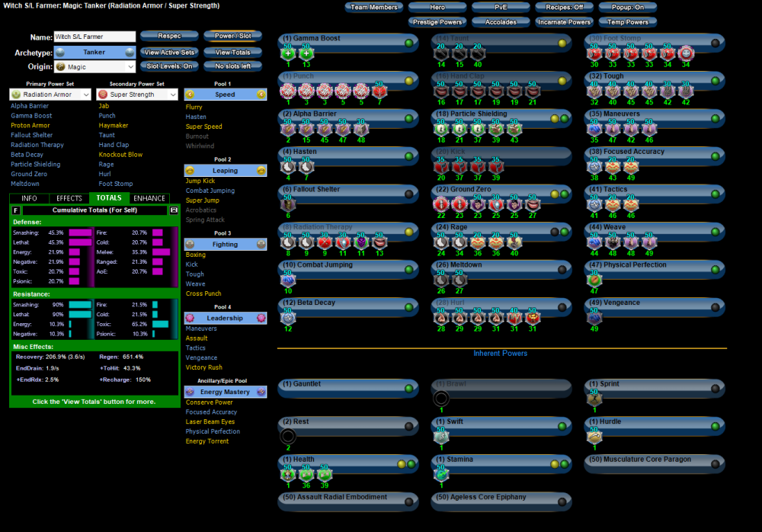Screen dimensions: 762x532
Task: Click the enhancement slot under Vengeance
Action: coord(594,317)
